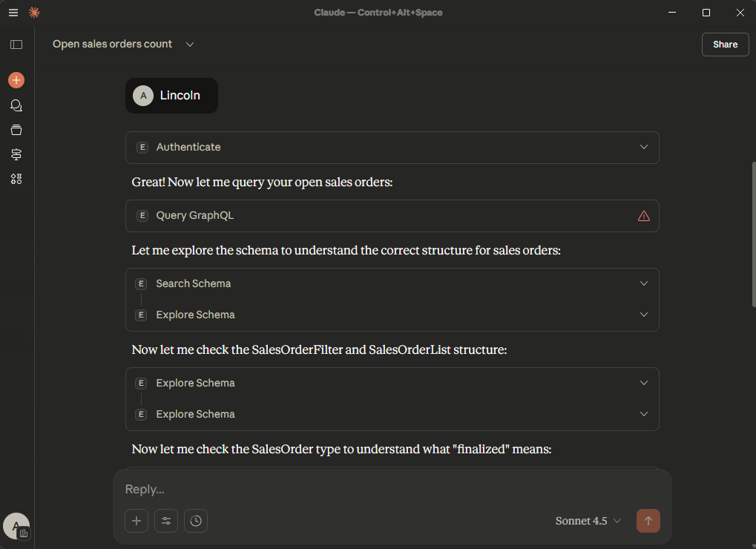Click the shapes grid icon in the left sidebar
Screen dimensions: 756x549
coord(16,180)
